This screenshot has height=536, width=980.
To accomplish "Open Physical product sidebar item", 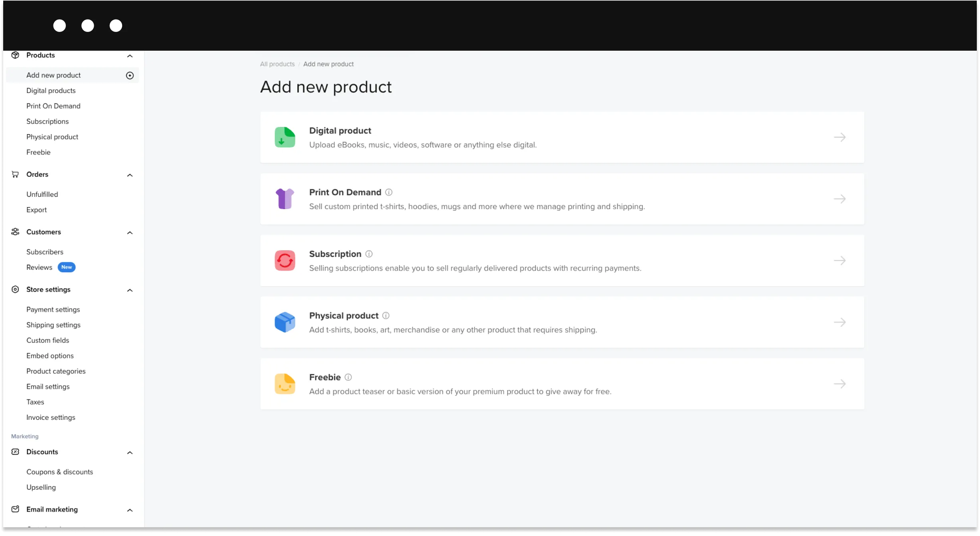I will (52, 137).
